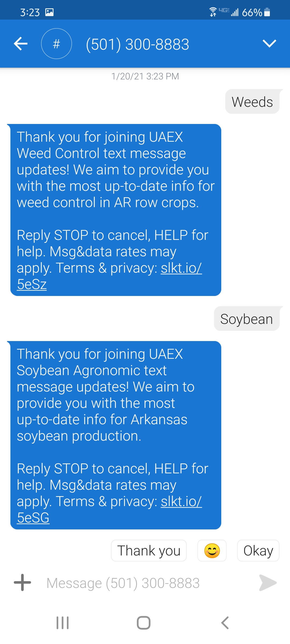Send the smiley emoji quick reply
290x644 pixels.
212,551
